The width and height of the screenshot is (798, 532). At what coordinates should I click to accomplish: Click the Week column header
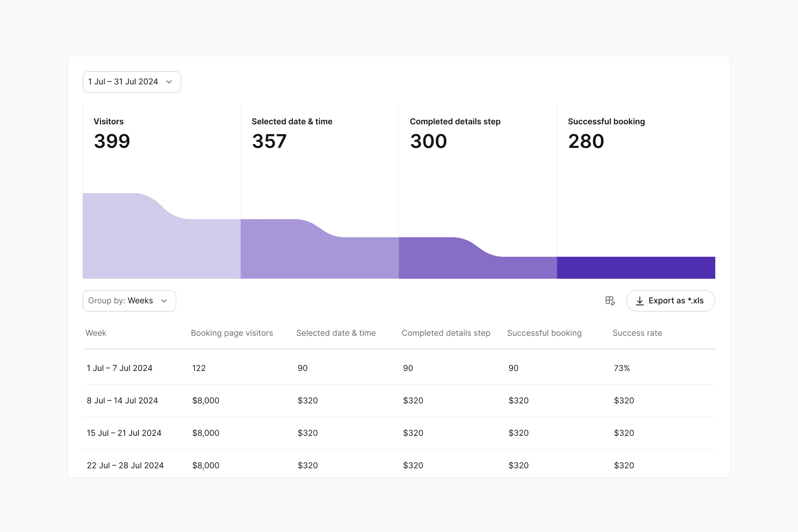click(96, 333)
